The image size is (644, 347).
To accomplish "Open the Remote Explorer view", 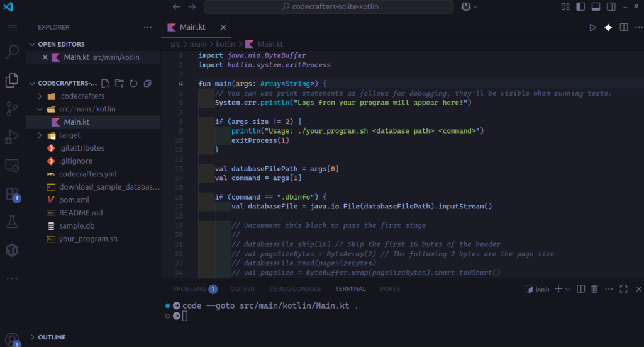I will pyautogui.click(x=13, y=165).
